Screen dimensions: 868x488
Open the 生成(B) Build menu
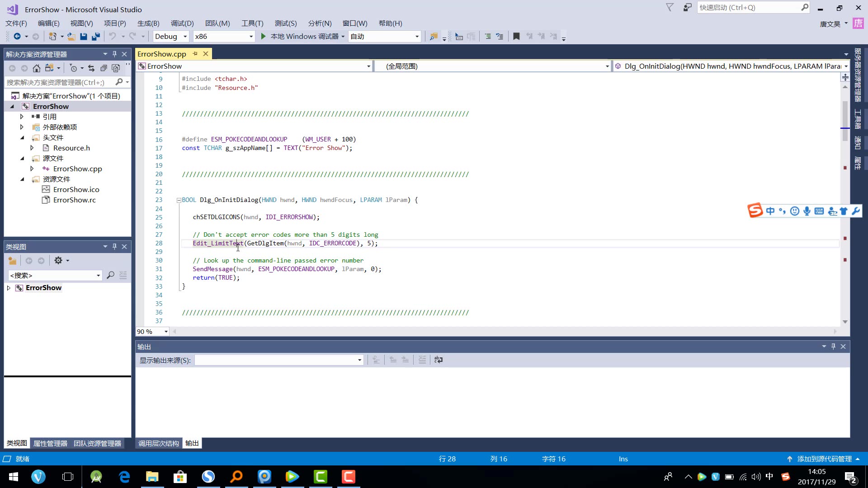(148, 23)
